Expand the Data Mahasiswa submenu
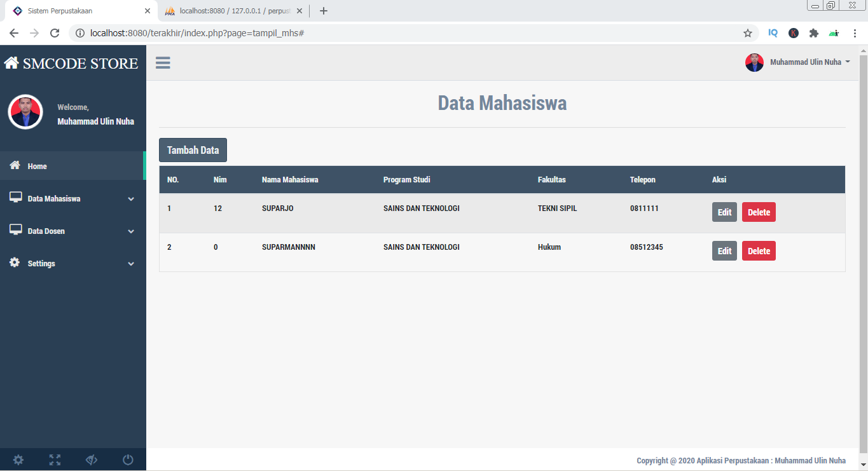The image size is (868, 471). click(x=131, y=198)
